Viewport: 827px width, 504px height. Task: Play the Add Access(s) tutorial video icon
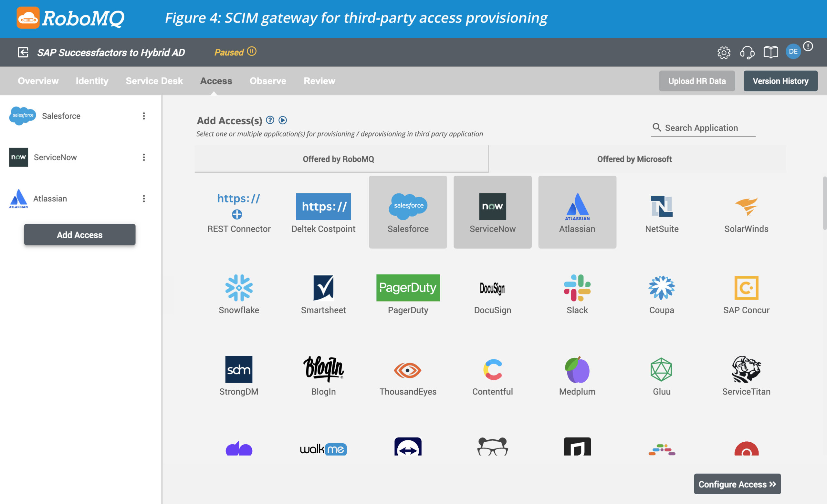tap(283, 120)
